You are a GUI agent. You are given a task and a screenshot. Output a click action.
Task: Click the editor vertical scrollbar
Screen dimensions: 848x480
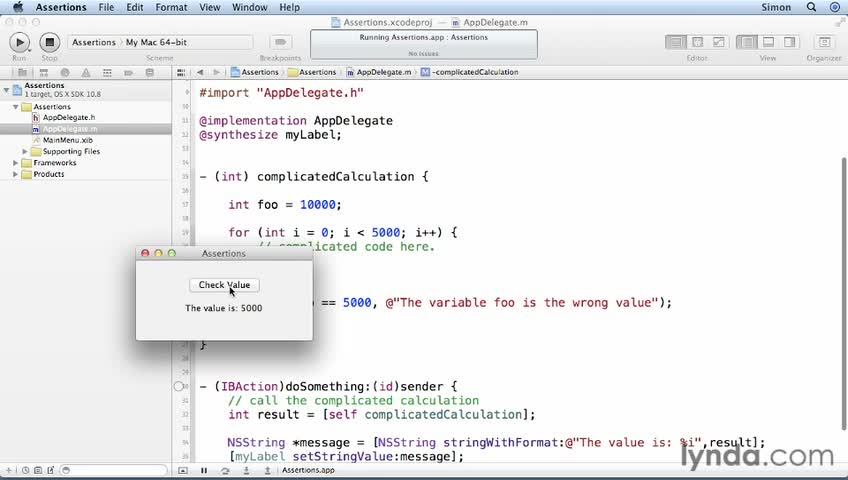(843, 292)
